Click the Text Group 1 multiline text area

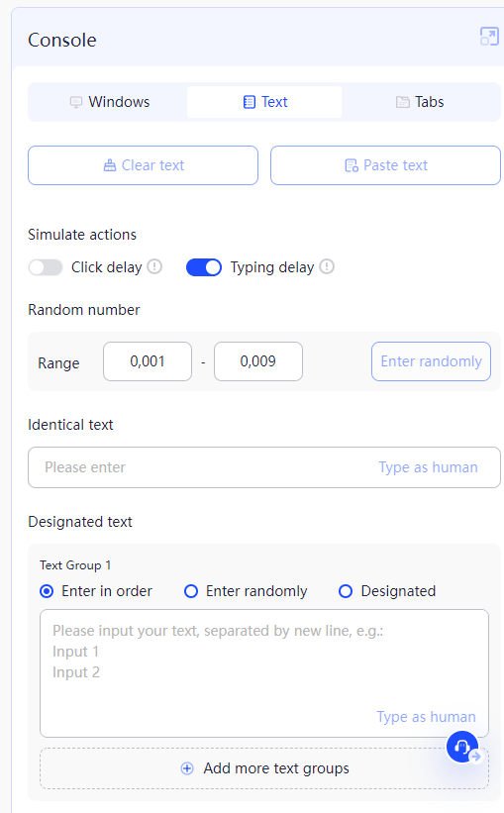click(264, 673)
